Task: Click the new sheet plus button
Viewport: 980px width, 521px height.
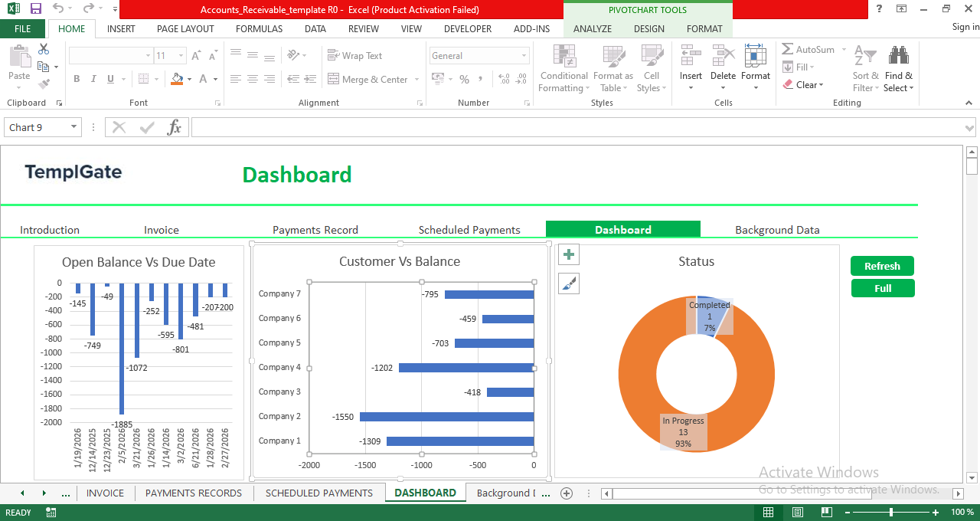Action: point(567,493)
